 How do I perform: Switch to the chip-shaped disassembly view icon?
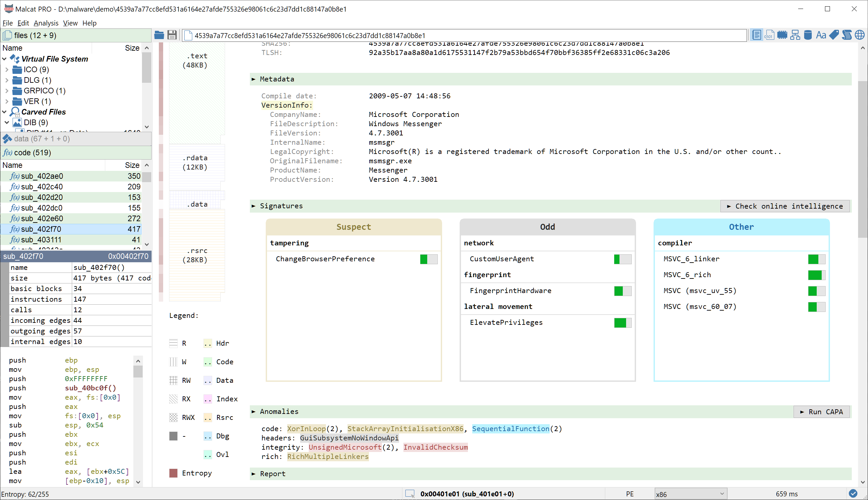(782, 35)
